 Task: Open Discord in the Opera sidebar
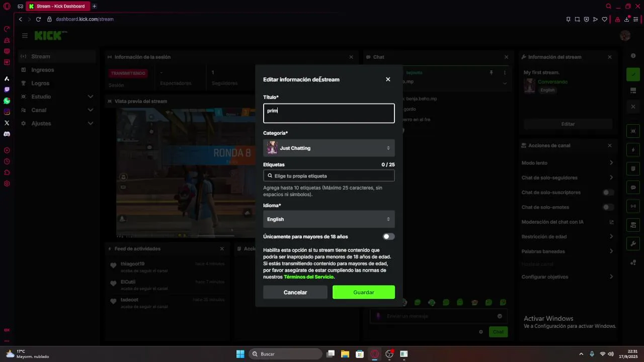7,134
